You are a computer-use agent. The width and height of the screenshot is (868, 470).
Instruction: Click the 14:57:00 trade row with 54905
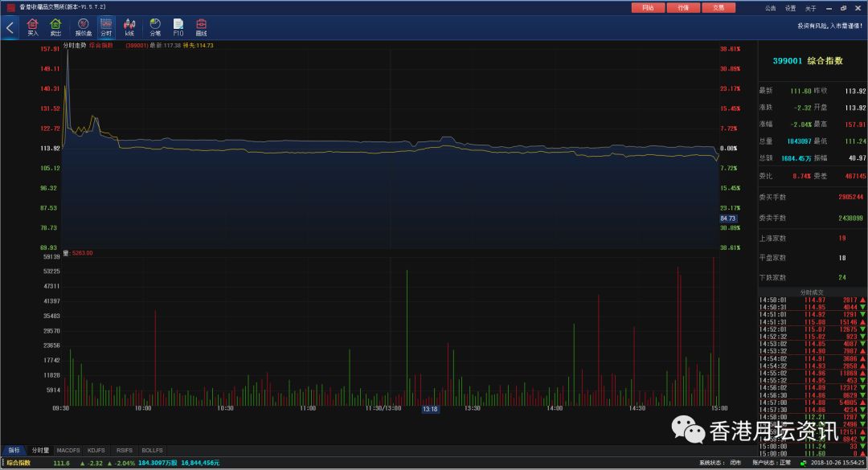click(x=812, y=403)
